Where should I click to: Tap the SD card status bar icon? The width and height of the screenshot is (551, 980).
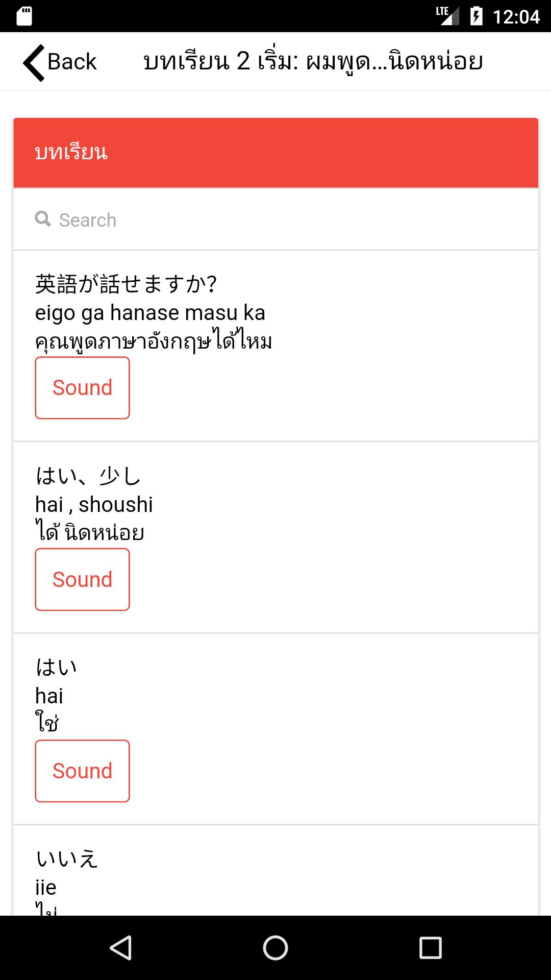[x=24, y=16]
